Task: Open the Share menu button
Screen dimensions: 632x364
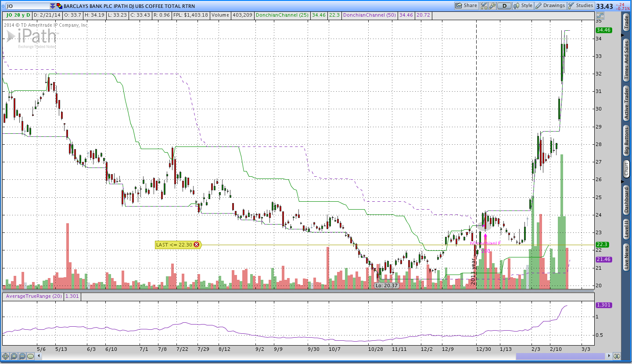Action: tap(466, 6)
